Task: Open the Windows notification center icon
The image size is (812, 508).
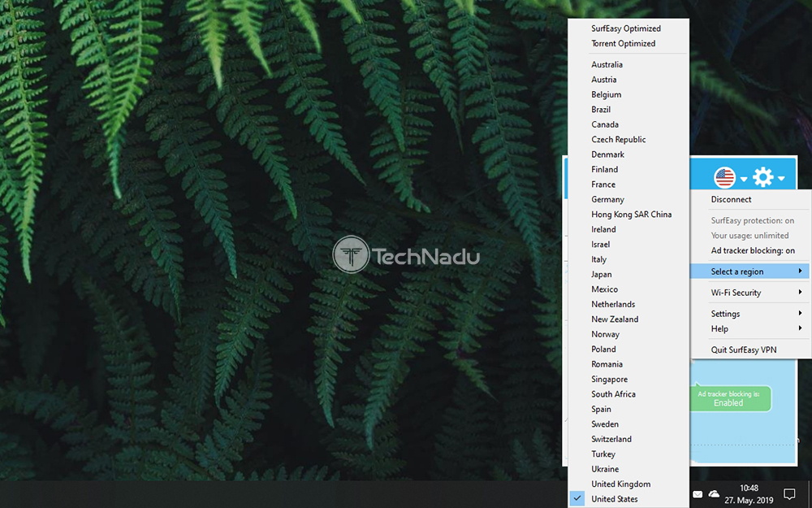Action: coord(789,494)
